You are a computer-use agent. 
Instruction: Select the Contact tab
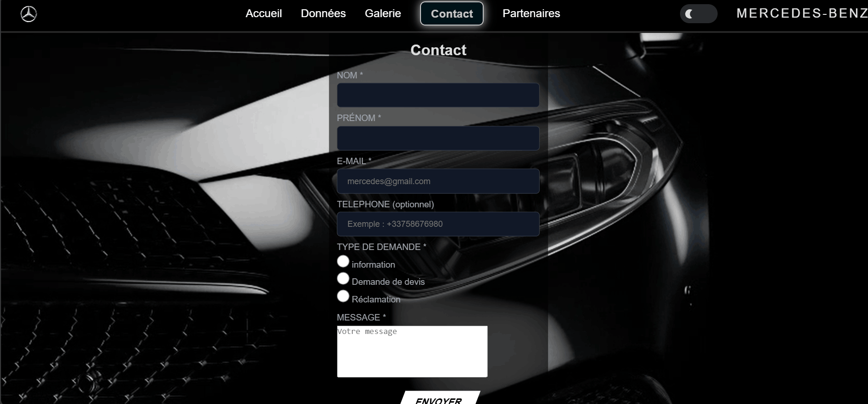(452, 14)
